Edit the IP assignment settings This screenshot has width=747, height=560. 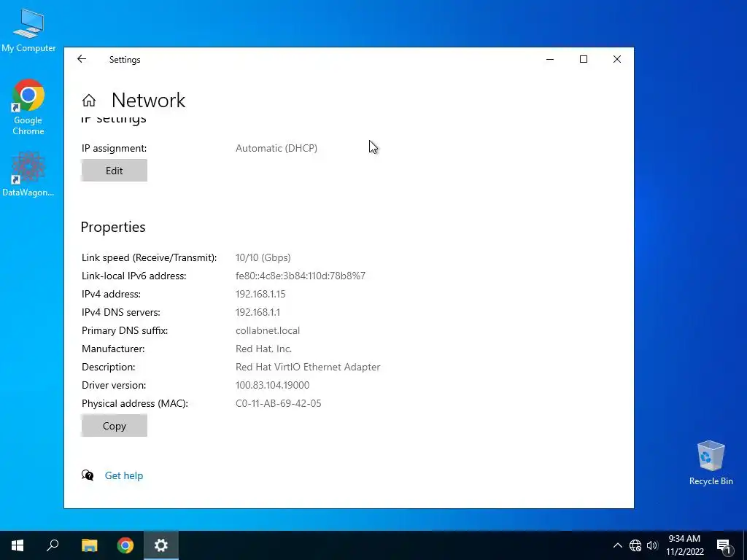point(115,171)
